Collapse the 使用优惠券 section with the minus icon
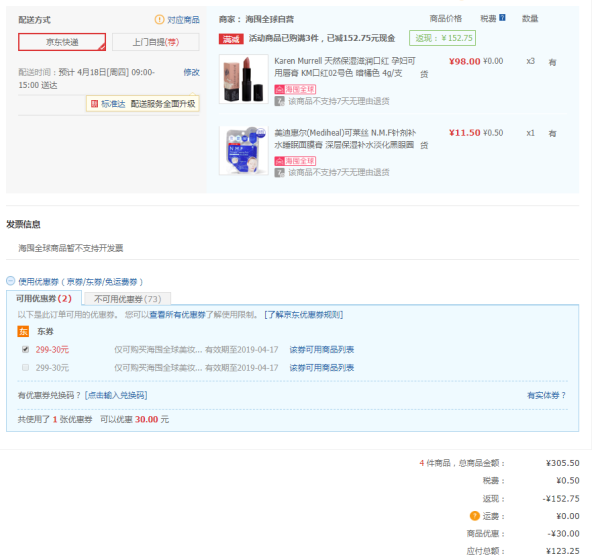Viewport: 600px width, 560px height. (x=10, y=281)
